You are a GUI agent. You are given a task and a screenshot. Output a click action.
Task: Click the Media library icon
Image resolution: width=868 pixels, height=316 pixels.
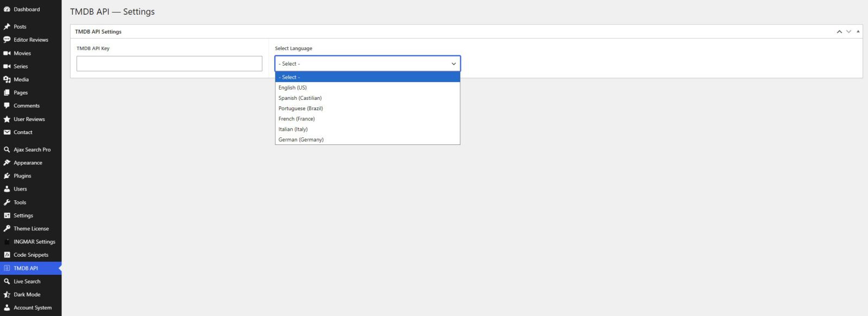pyautogui.click(x=7, y=79)
